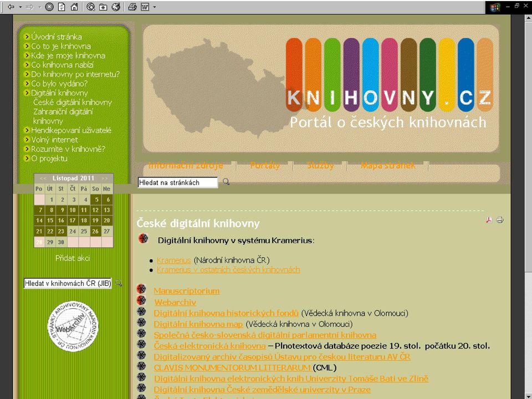Follow the Digitální knihovna map link
The width and height of the screenshot is (532, 399).
point(198,324)
